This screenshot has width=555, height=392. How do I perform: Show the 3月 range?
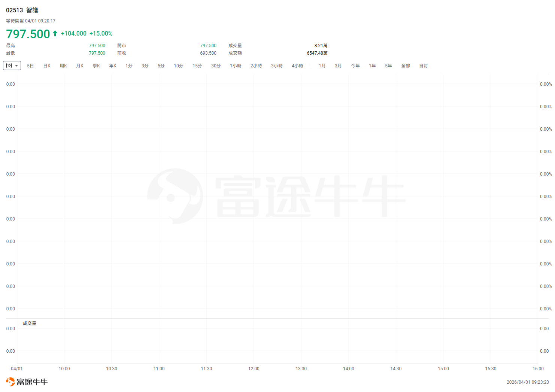click(x=338, y=66)
